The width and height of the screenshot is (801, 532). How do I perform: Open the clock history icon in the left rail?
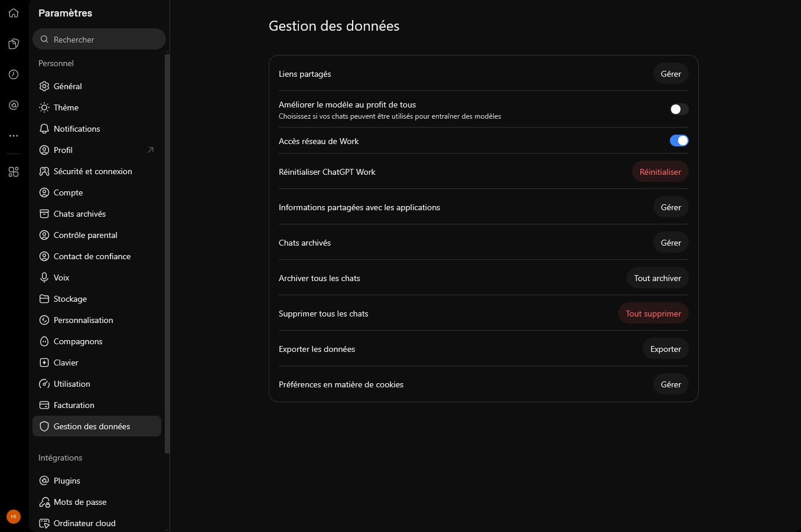point(14,74)
